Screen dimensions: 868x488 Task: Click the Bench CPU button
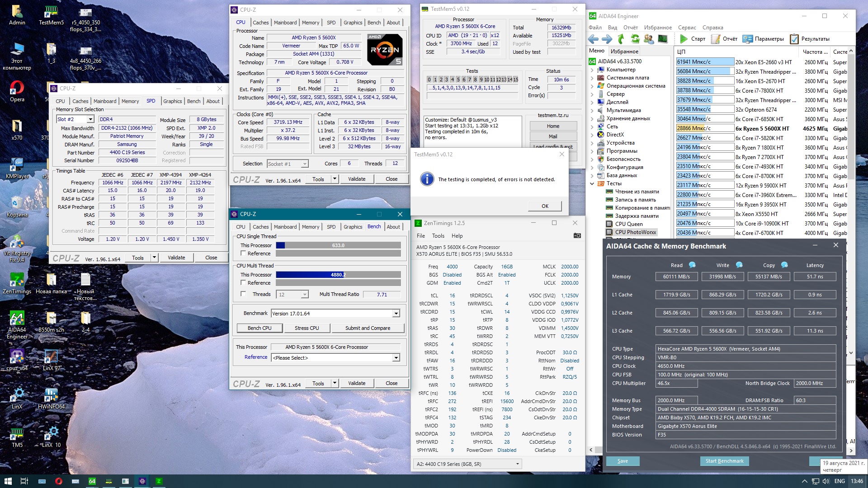259,328
